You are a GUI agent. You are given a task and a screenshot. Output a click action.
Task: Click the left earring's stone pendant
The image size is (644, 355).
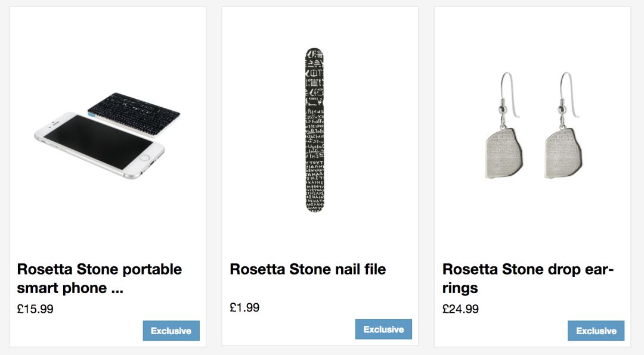[504, 154]
